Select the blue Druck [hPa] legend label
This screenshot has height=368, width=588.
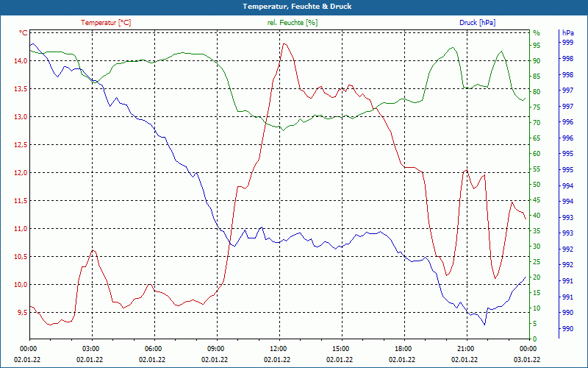point(477,23)
